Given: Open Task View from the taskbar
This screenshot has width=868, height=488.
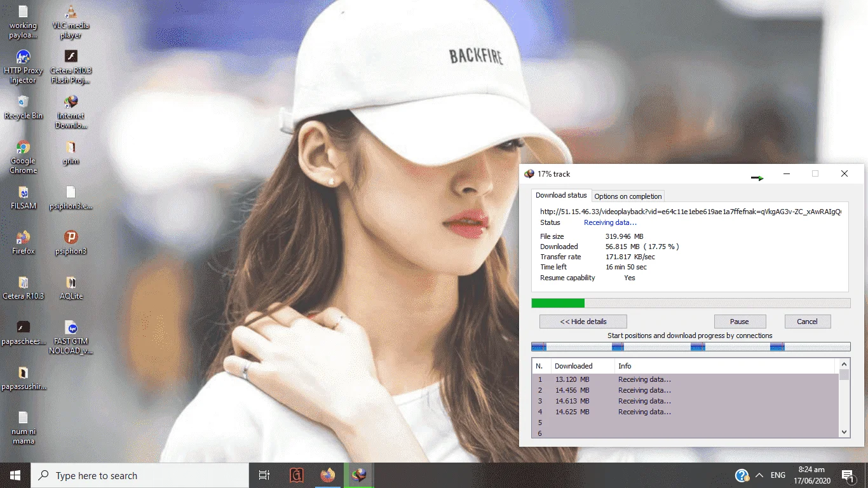Looking at the screenshot, I should pos(264,475).
